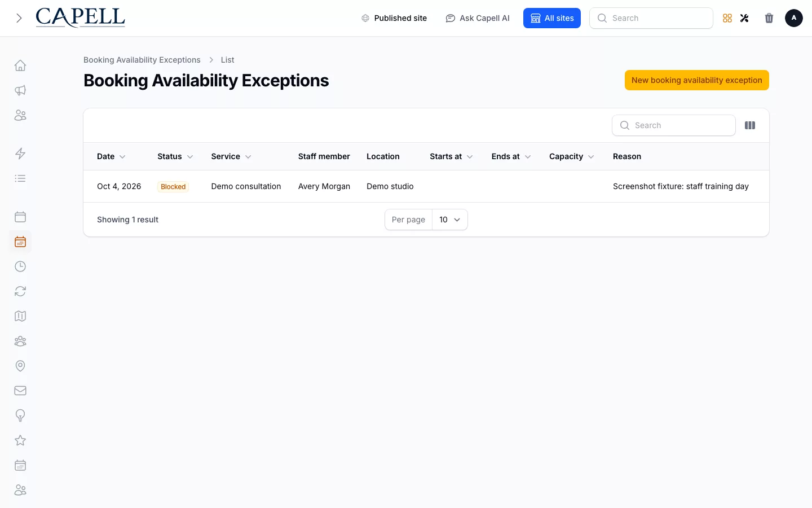812x508 pixels.
Task: Select the highlighted orange calendar sidebar icon
Action: coord(20,242)
